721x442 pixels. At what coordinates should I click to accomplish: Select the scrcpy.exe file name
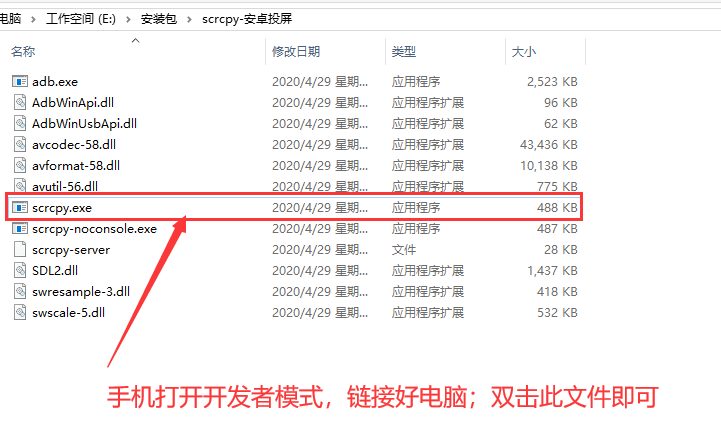(62, 208)
